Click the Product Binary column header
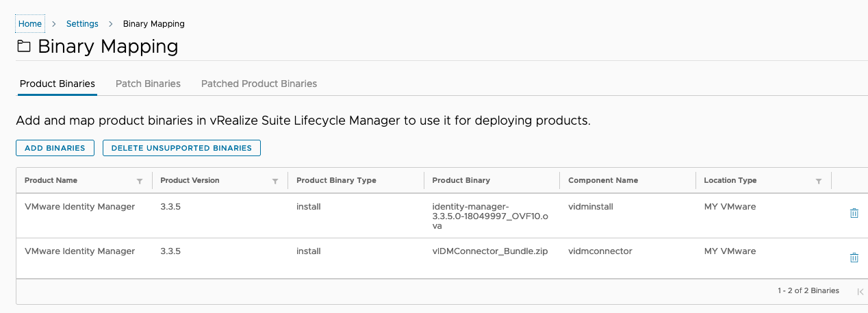The width and height of the screenshot is (868, 313). click(x=461, y=181)
